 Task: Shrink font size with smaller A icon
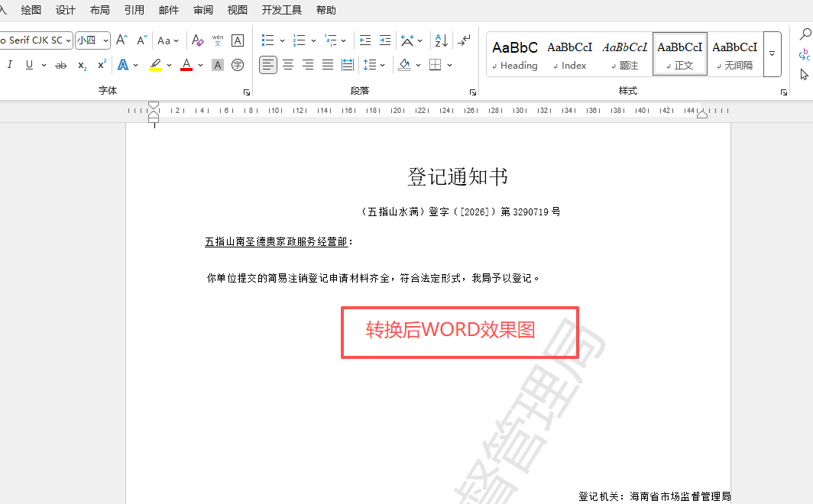pos(142,40)
